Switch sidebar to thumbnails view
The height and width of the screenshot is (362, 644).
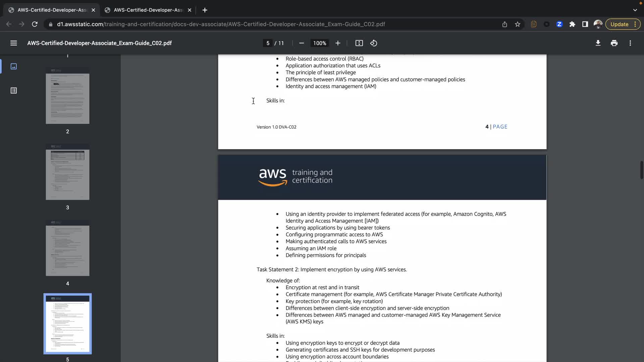13,66
